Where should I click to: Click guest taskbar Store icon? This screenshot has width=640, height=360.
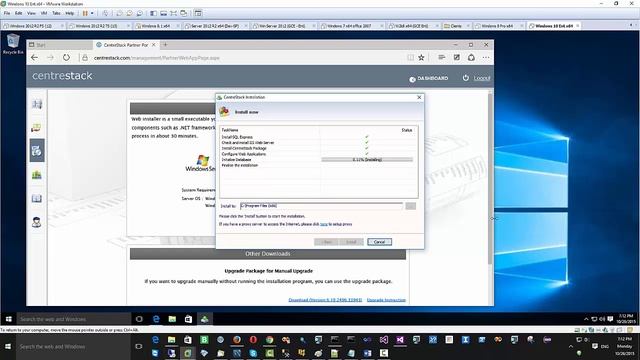click(x=188, y=319)
